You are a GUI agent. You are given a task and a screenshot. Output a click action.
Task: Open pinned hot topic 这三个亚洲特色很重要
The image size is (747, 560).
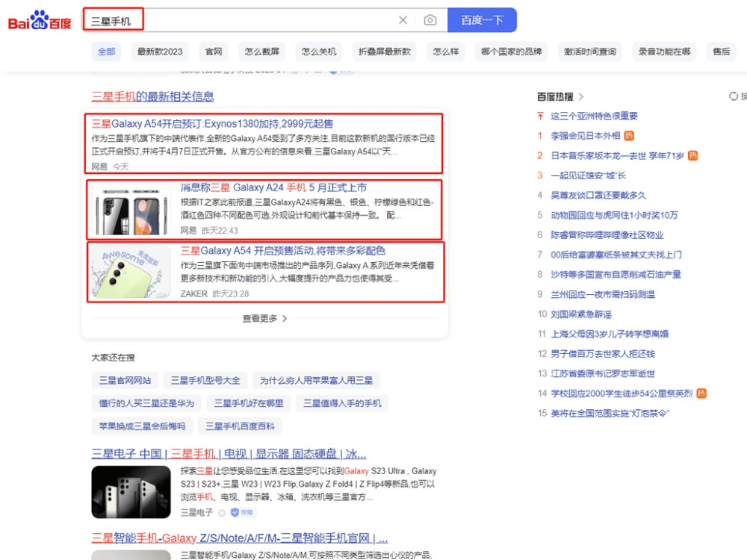(594, 116)
